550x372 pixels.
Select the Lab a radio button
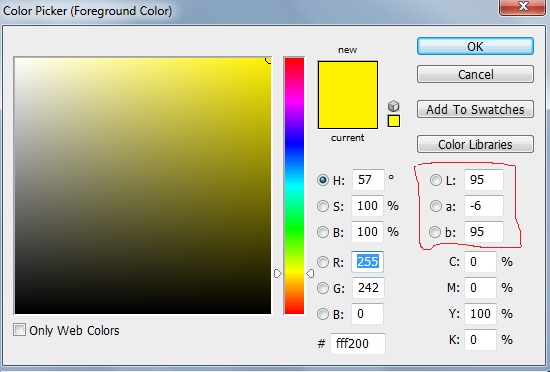coord(436,206)
